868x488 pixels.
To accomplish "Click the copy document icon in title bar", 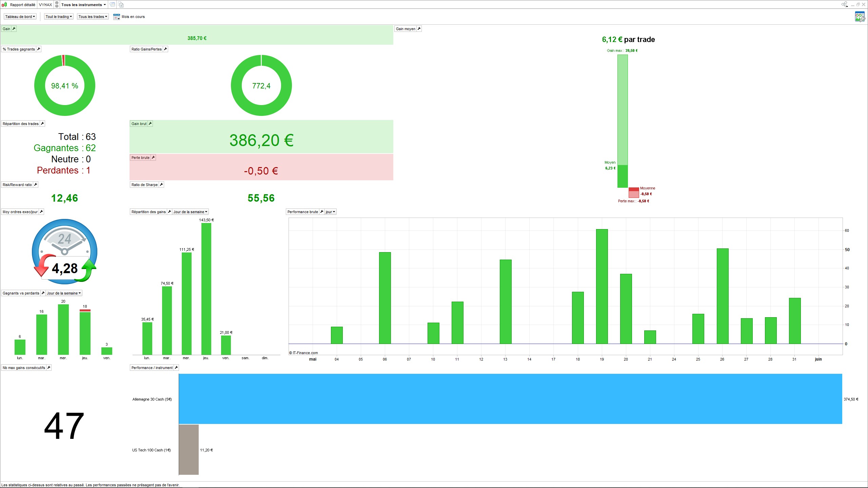I will pos(121,5).
